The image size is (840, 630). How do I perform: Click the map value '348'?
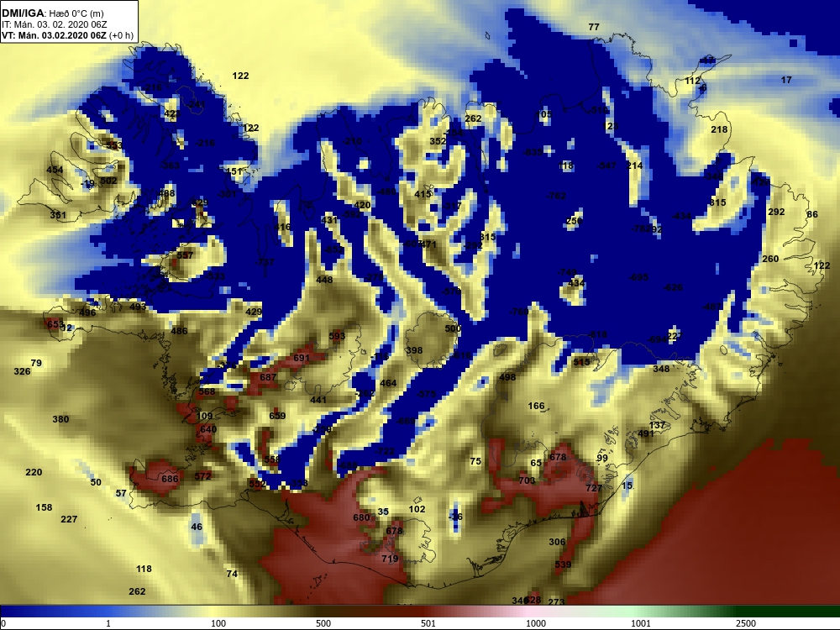tap(661, 369)
